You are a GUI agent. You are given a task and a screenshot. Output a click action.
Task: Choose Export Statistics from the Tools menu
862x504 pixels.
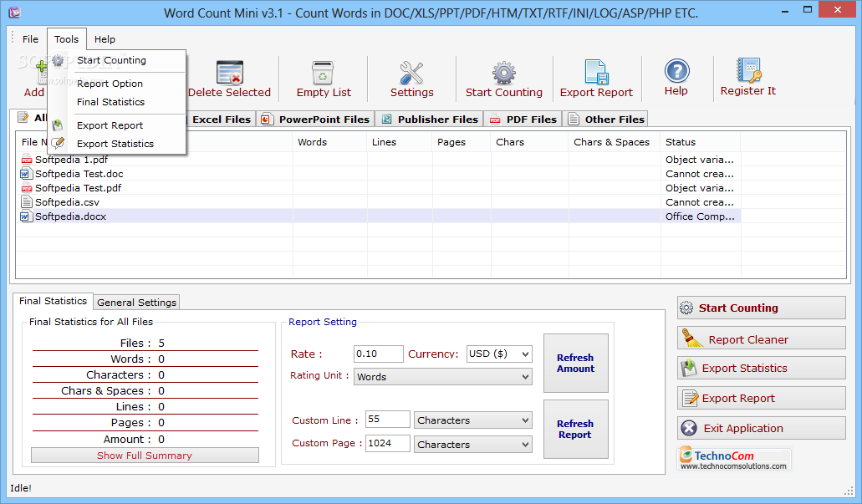coord(116,144)
